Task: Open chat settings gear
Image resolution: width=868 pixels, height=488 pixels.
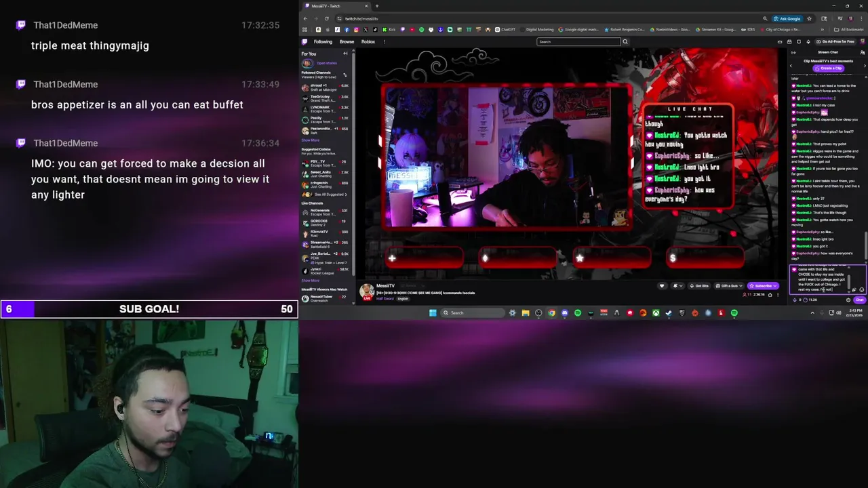Action: pos(848,300)
